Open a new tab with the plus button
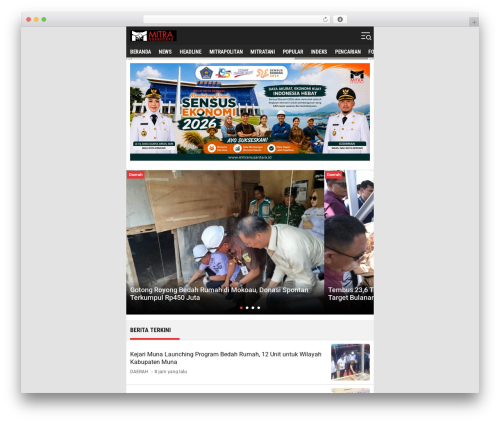Screen dimensions: 500x423 [474, 22]
